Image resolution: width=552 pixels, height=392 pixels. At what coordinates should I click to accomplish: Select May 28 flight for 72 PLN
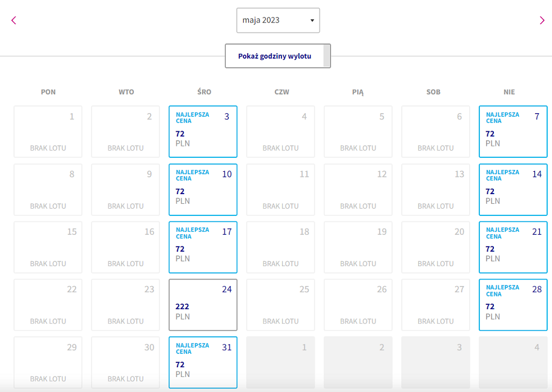click(513, 305)
